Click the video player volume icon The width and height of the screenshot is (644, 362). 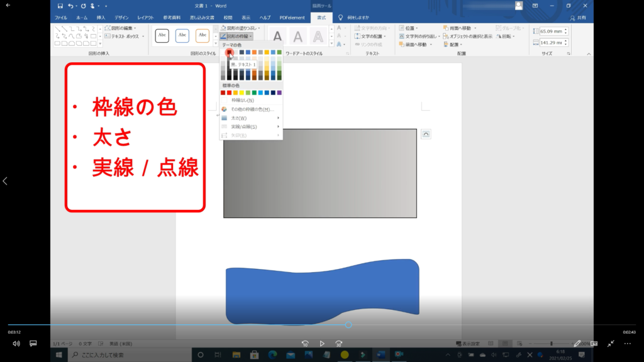pyautogui.click(x=16, y=344)
